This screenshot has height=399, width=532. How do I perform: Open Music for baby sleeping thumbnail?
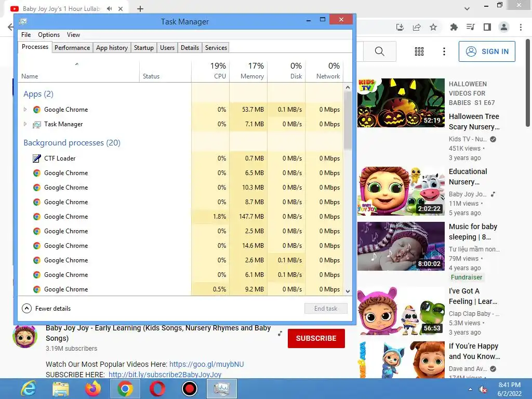pyautogui.click(x=401, y=246)
